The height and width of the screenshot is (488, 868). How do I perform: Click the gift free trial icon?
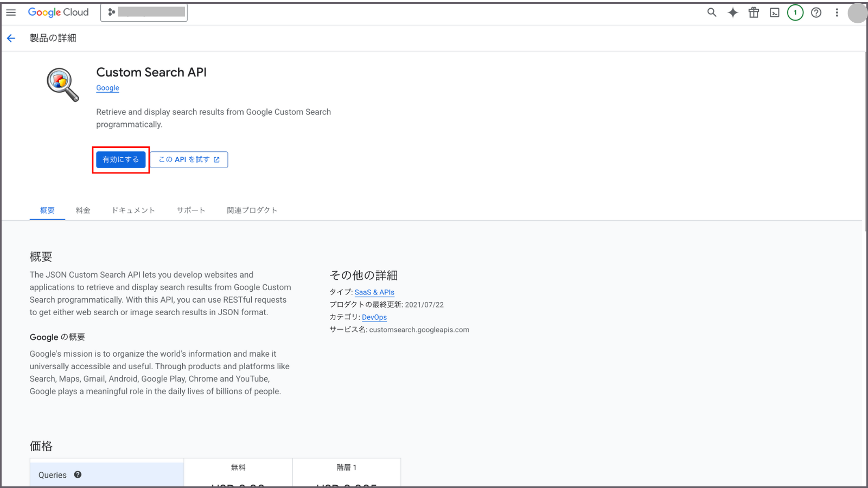[754, 12]
